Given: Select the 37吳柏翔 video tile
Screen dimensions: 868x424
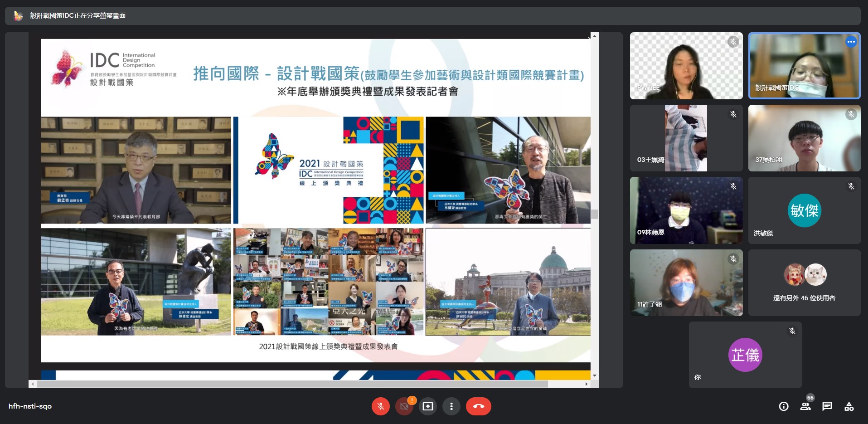Looking at the screenshot, I should (804, 138).
